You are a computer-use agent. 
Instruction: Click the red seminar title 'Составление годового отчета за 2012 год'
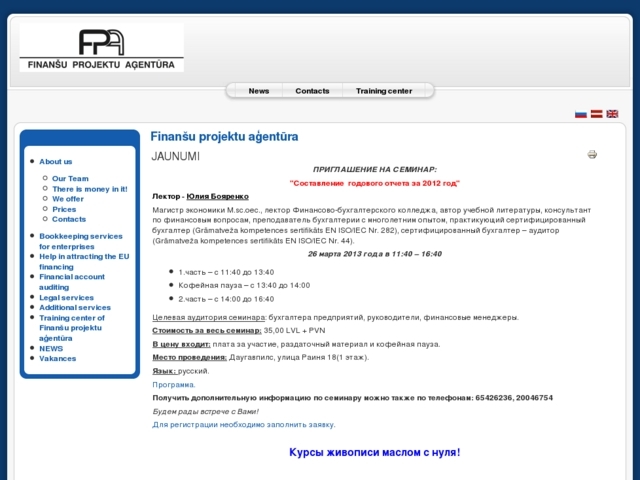point(375,183)
